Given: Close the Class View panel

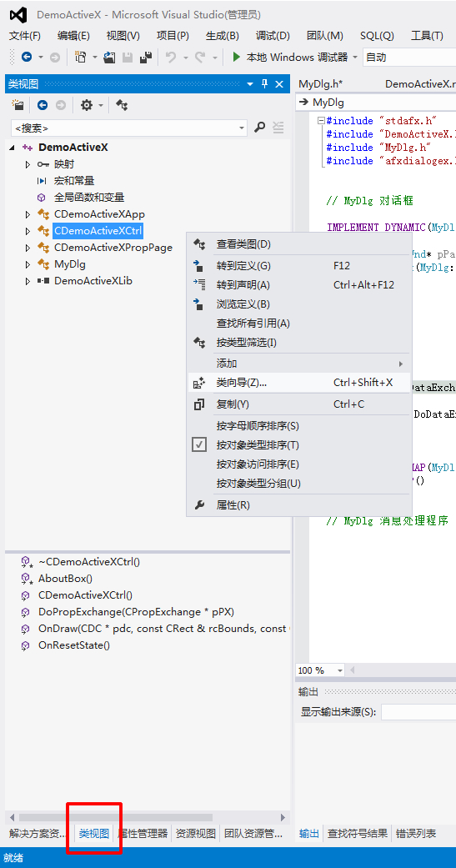Looking at the screenshot, I should click(279, 84).
